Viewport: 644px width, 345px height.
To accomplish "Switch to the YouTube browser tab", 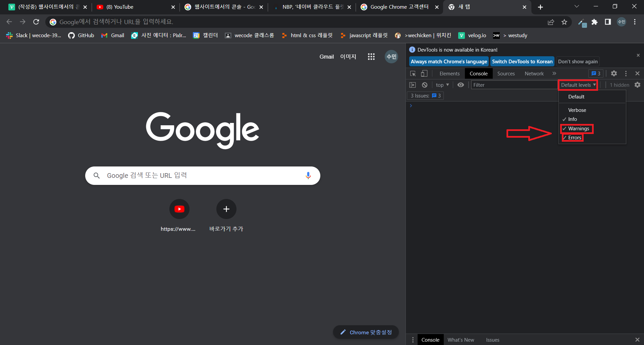I will coord(136,7).
